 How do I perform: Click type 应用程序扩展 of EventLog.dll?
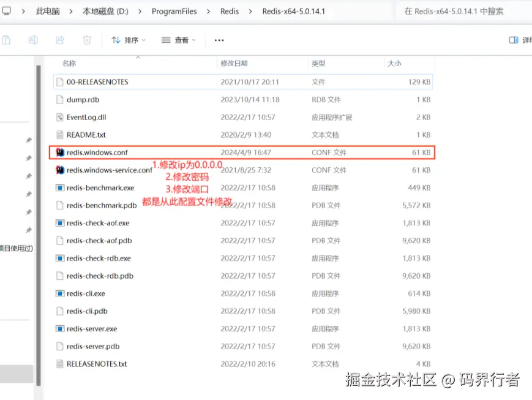point(332,117)
